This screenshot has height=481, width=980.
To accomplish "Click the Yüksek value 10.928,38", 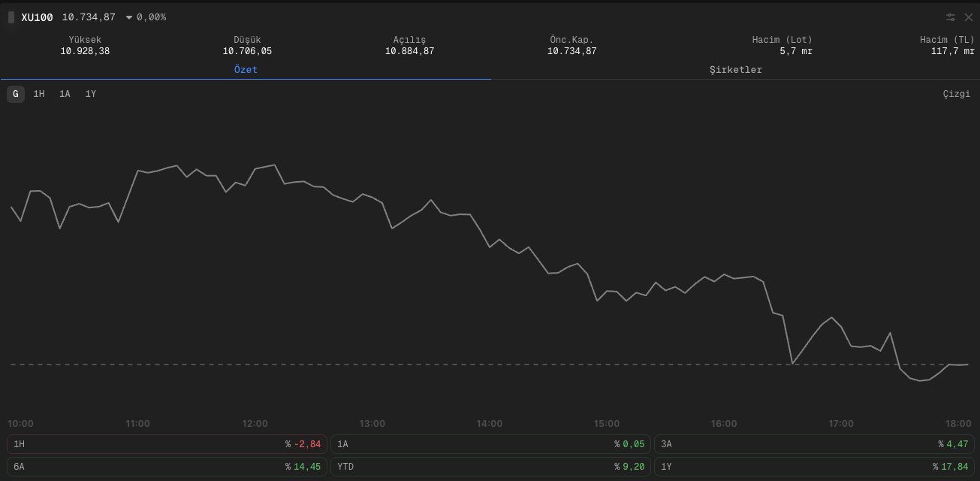I will [85, 51].
